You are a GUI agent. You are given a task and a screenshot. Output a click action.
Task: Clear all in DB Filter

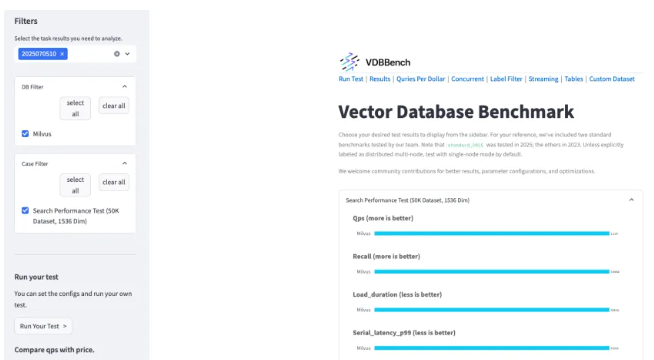[114, 106]
